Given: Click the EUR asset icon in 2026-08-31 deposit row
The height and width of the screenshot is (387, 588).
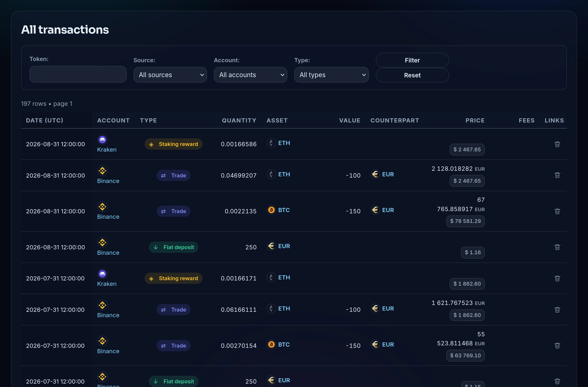Looking at the screenshot, I should click(271, 246).
